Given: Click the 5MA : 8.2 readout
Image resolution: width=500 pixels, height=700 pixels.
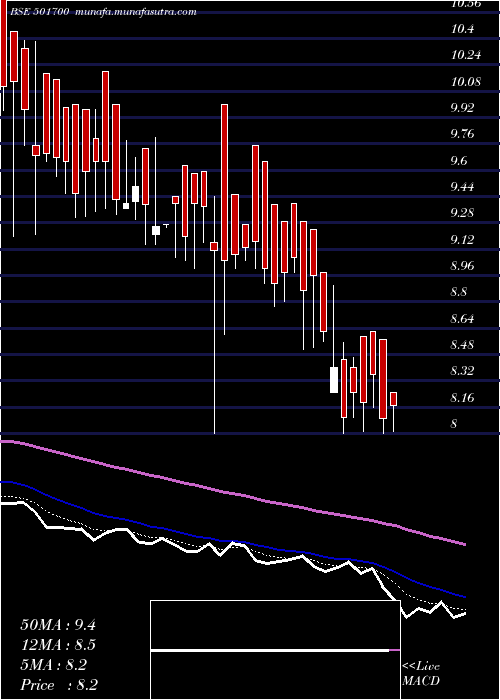Looking at the screenshot, I should click(x=54, y=665).
